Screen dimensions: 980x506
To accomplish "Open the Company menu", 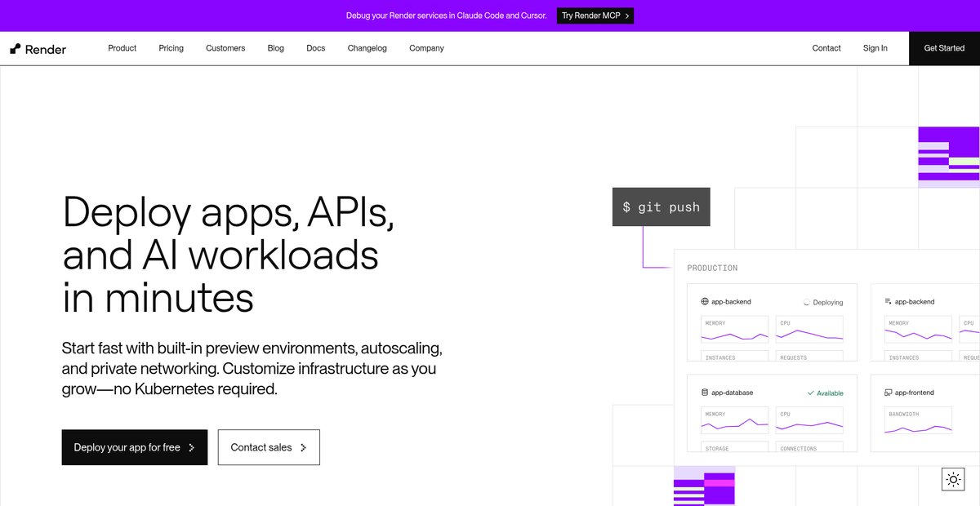I will click(427, 48).
